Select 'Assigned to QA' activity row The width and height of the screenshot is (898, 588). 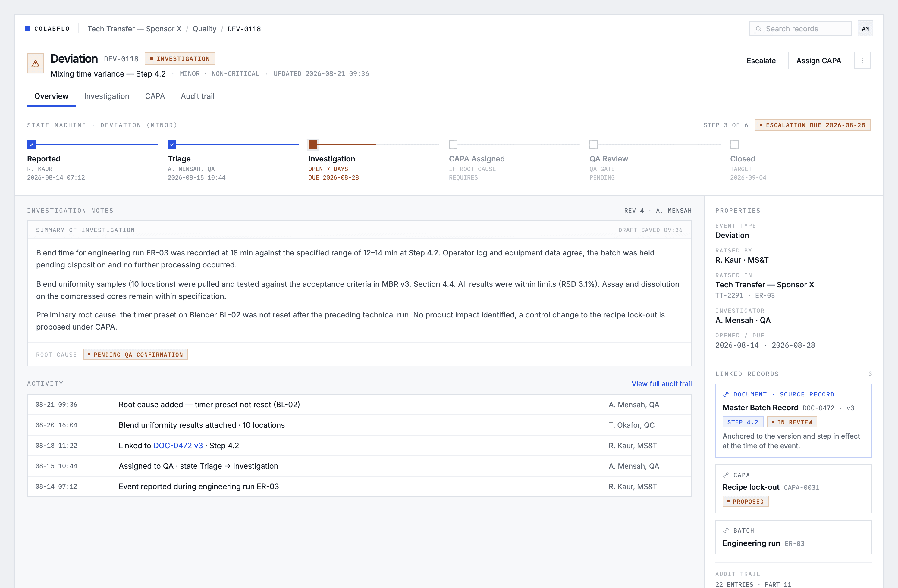point(359,466)
